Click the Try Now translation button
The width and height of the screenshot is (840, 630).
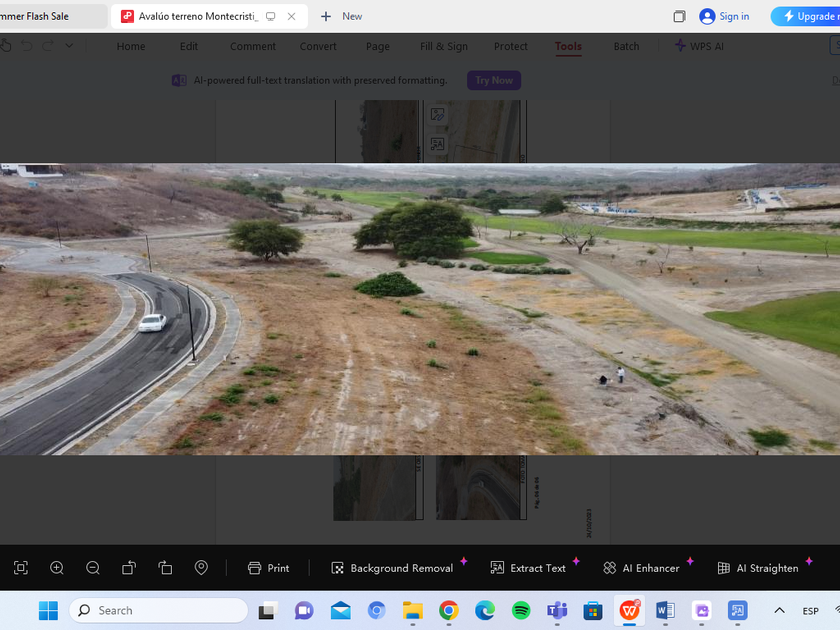click(494, 80)
